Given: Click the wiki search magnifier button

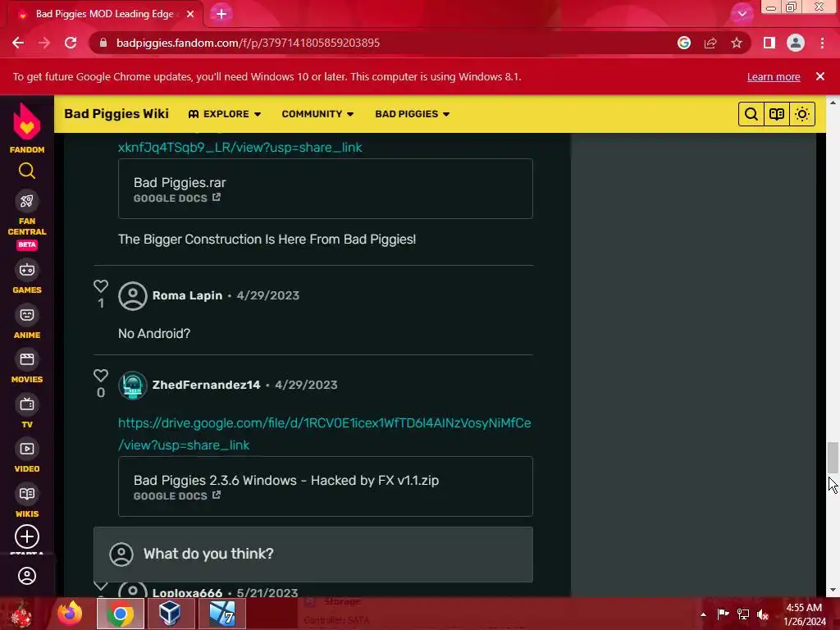Looking at the screenshot, I should 751,114.
